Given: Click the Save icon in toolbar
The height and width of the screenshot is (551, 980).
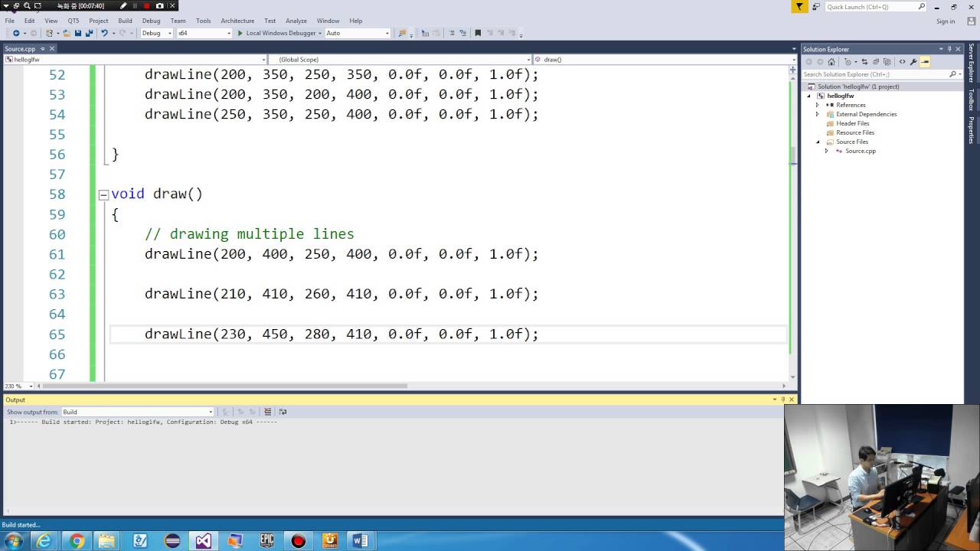Looking at the screenshot, I should click(78, 33).
